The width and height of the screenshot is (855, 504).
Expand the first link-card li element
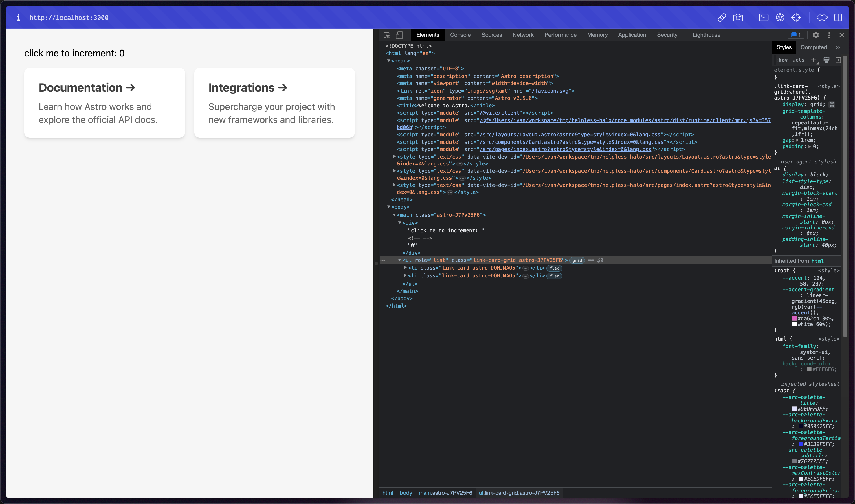[405, 268]
